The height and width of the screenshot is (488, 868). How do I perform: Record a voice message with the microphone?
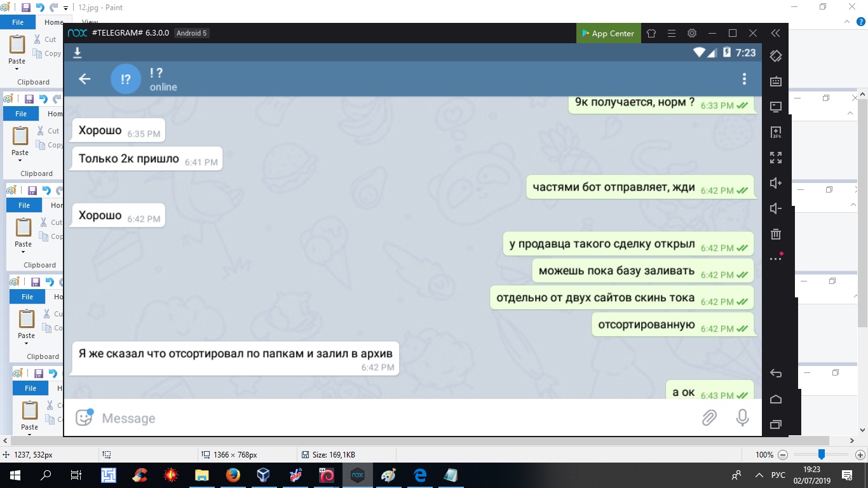pos(742,417)
